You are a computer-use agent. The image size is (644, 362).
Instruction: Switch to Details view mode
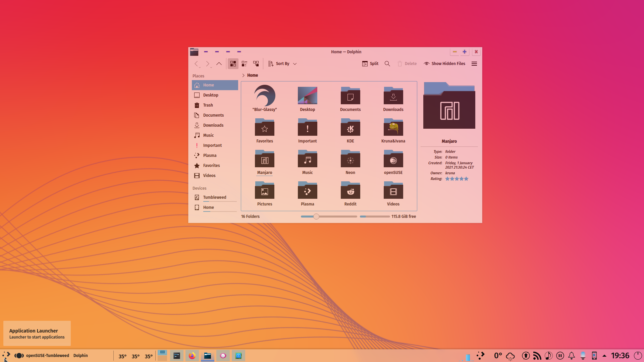tap(256, 64)
